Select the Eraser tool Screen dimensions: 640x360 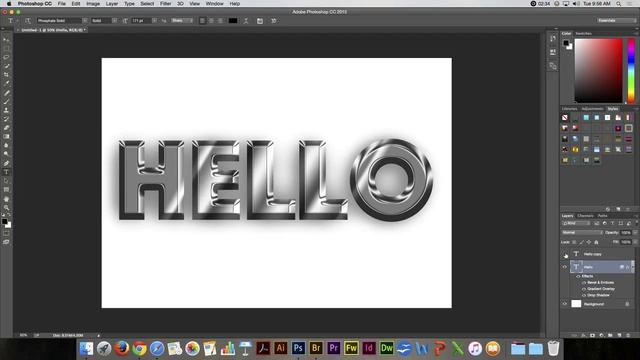point(6,128)
